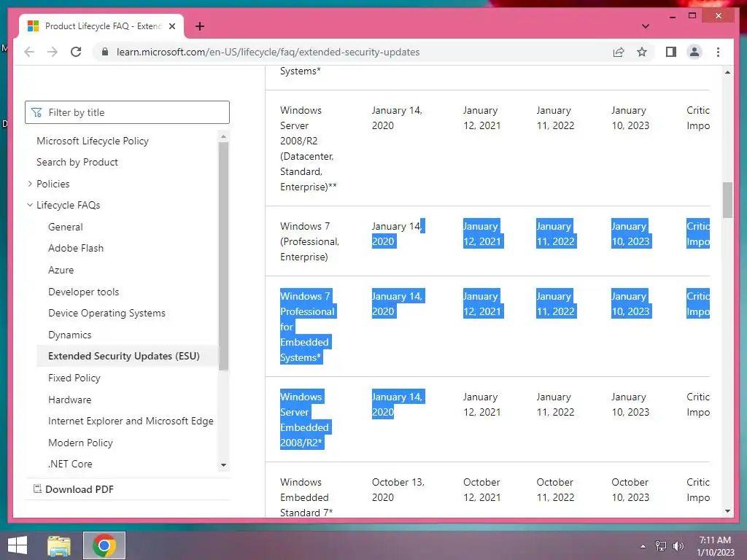Click the sidebar scrollbar thumb
This screenshot has width=747, height=560.
[x=223, y=256]
